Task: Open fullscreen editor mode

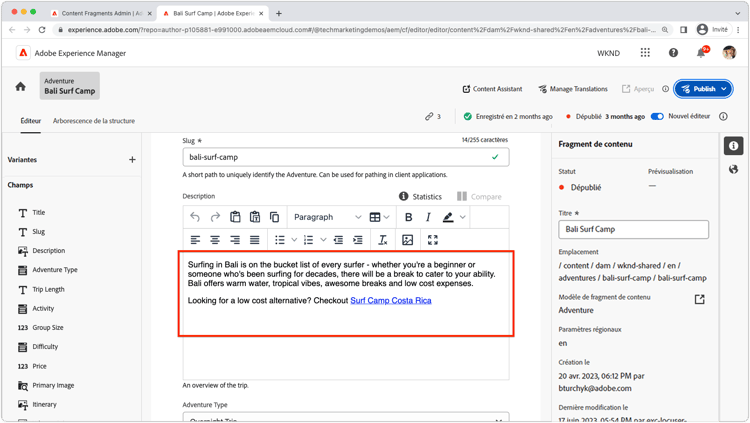Action: pos(433,240)
